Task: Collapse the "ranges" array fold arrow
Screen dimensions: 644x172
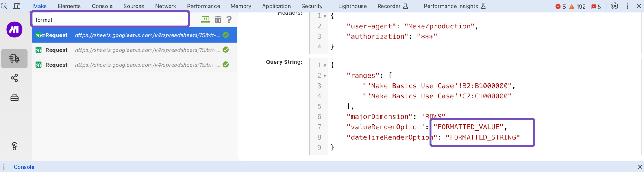Action: tap(325, 76)
